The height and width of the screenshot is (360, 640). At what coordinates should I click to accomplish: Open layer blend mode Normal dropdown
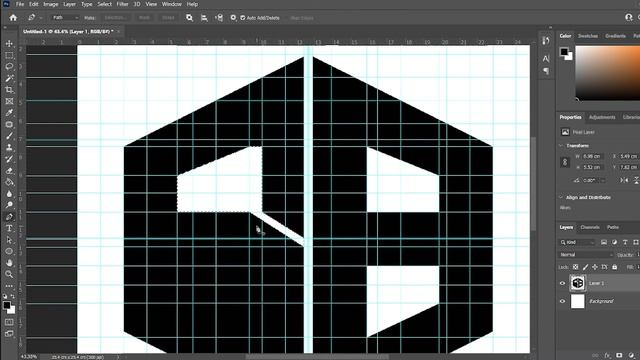click(586, 254)
